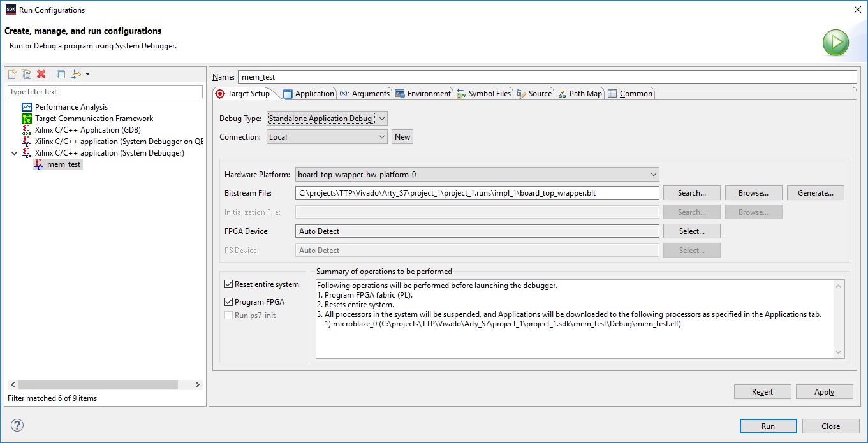Image resolution: width=868 pixels, height=443 pixels.
Task: Click the New launch configuration icon
Action: (11, 75)
